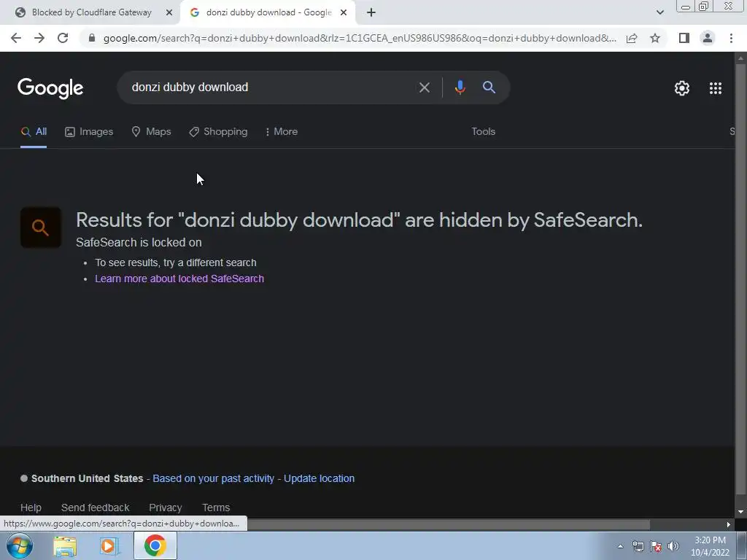Open the network status tray icon
The height and width of the screenshot is (560, 747).
(638, 546)
